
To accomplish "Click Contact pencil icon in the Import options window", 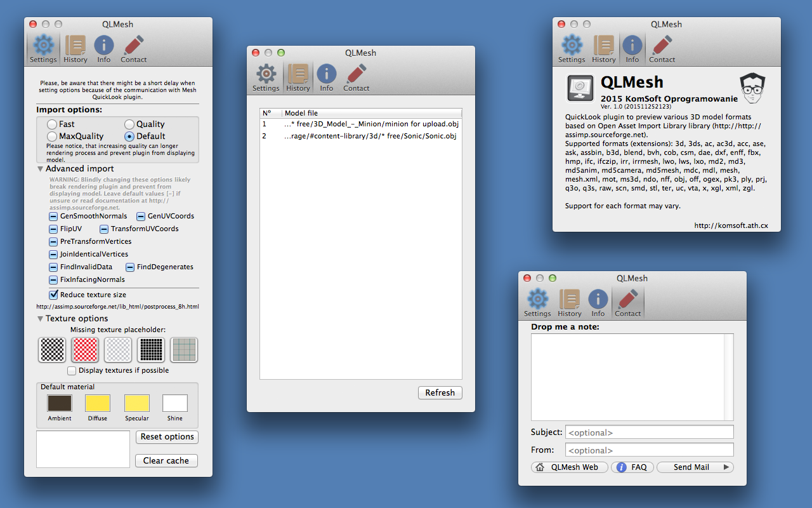I will tap(133, 50).
